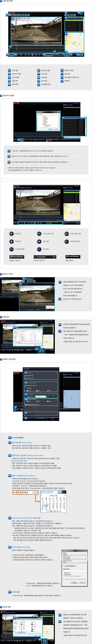Click the Set Time button
Screen dimensions: 92x644
pos(53,397)
